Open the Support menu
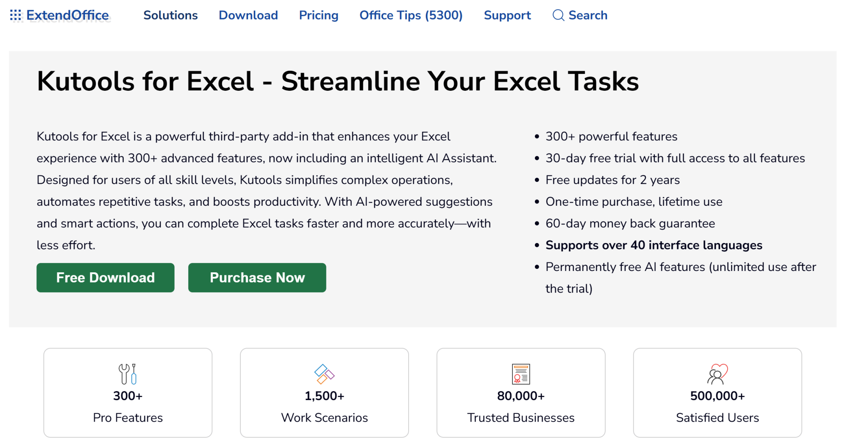The width and height of the screenshot is (868, 447). (x=507, y=15)
